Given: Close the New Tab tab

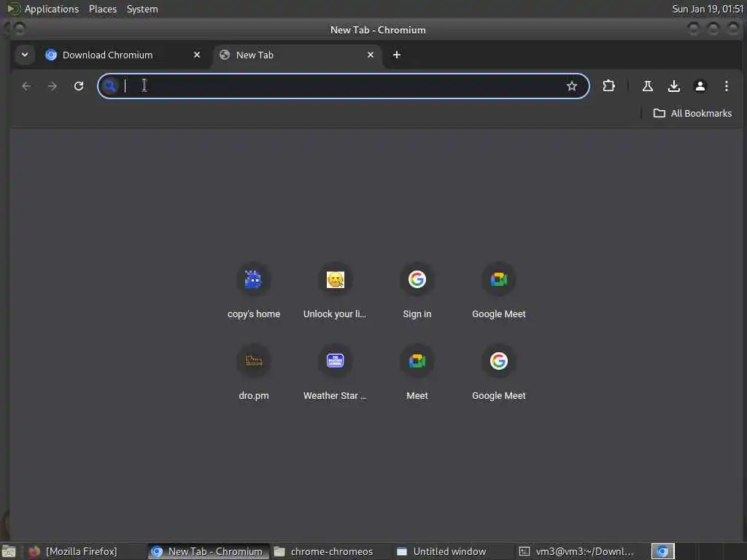Looking at the screenshot, I should [370, 55].
